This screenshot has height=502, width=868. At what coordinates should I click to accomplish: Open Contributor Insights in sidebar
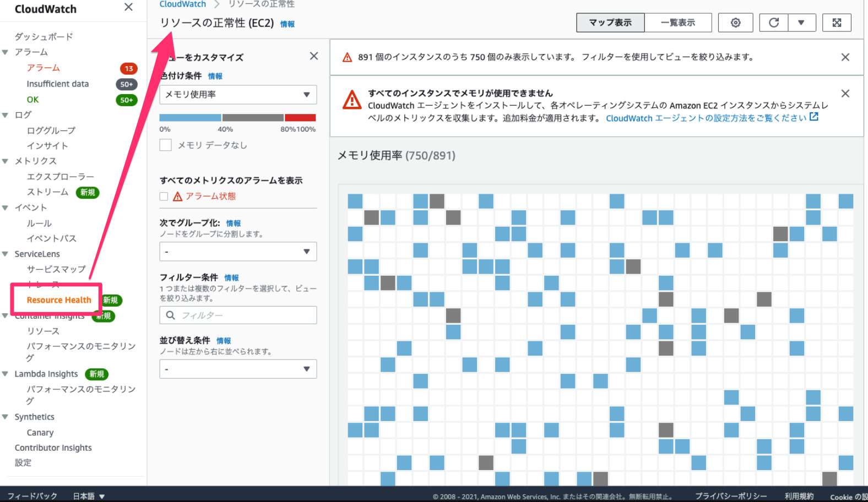(53, 448)
